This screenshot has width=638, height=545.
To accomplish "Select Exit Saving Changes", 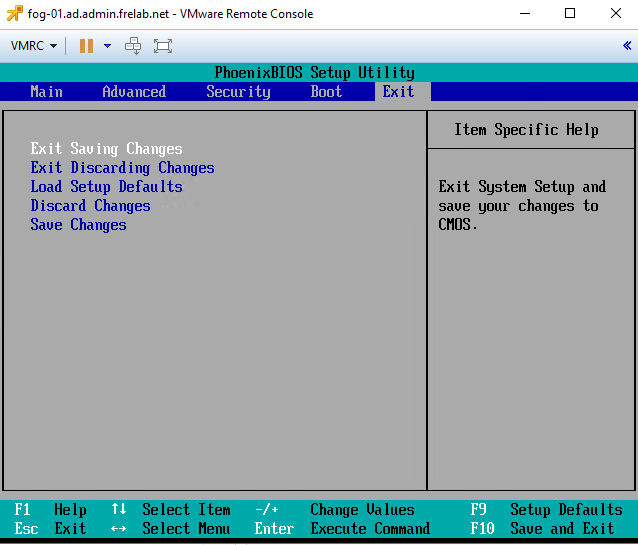I will [x=106, y=149].
